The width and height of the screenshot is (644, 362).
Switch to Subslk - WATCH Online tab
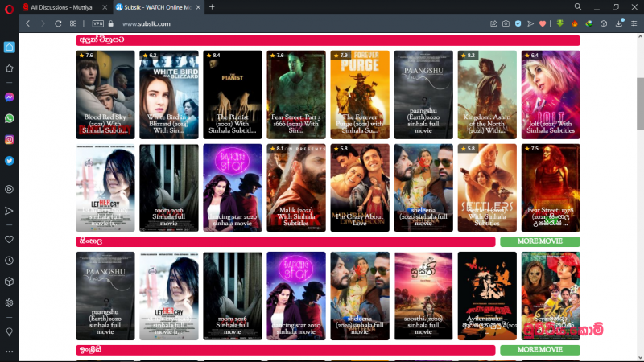pos(159,7)
